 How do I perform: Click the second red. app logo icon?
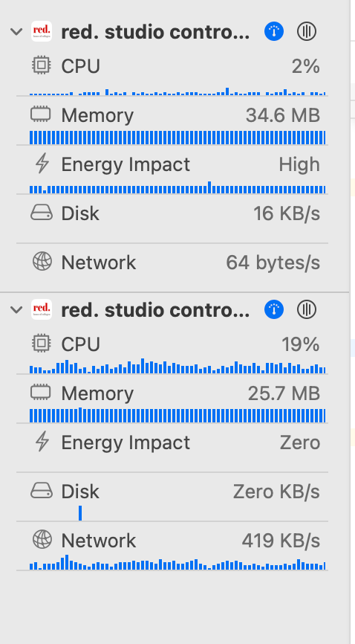click(x=42, y=309)
